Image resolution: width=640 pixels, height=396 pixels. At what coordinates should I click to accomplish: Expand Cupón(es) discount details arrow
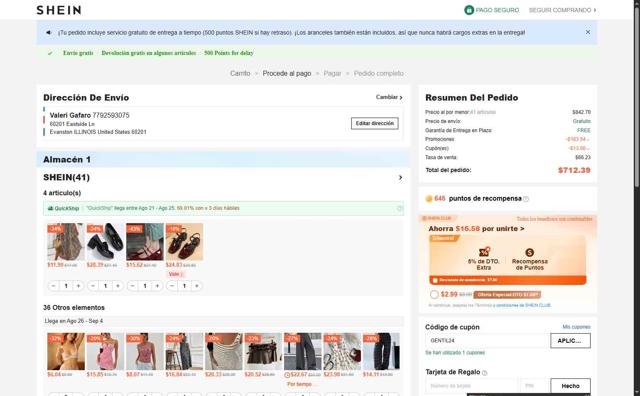click(x=589, y=148)
